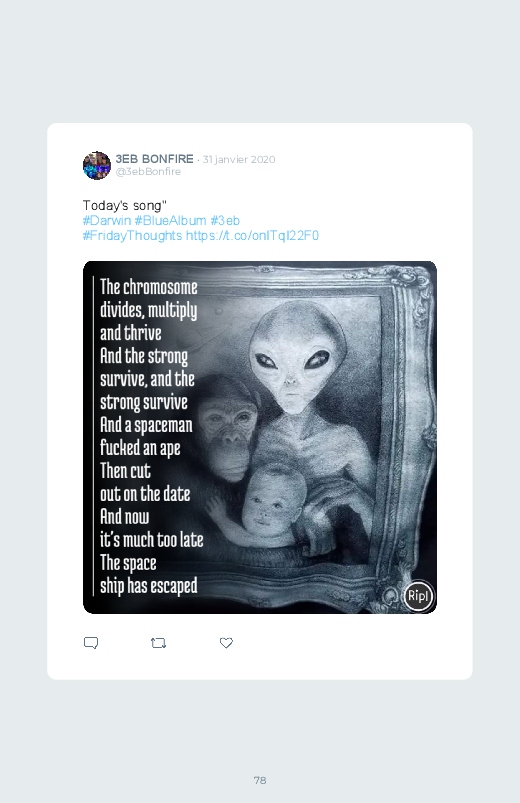Click the @3ebBonfire handle
Screen dimensions: 520x803
(148, 172)
